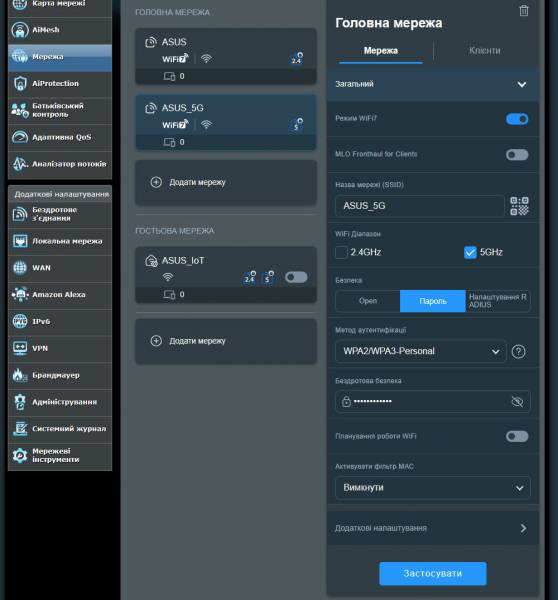Check the 2.4GHz band checkbox
The width and height of the screenshot is (558, 600).
click(x=341, y=252)
